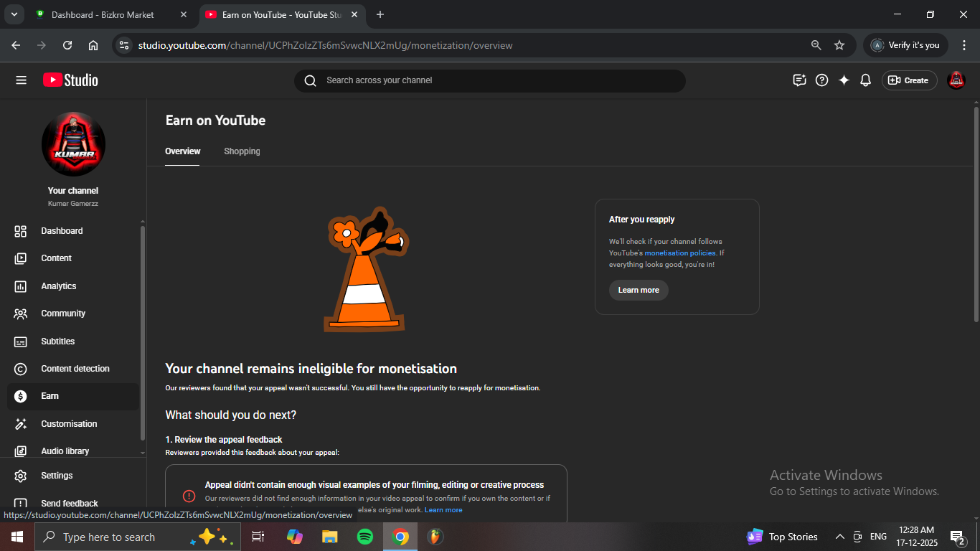Open notifications bell icon

(865, 80)
